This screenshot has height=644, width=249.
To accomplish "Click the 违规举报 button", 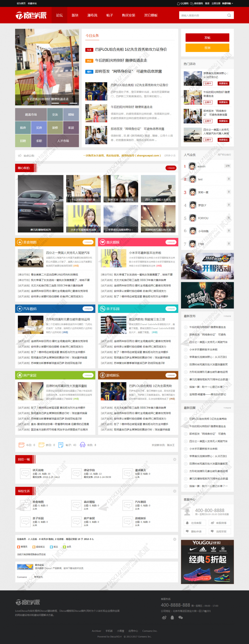I will click(220, 531).
